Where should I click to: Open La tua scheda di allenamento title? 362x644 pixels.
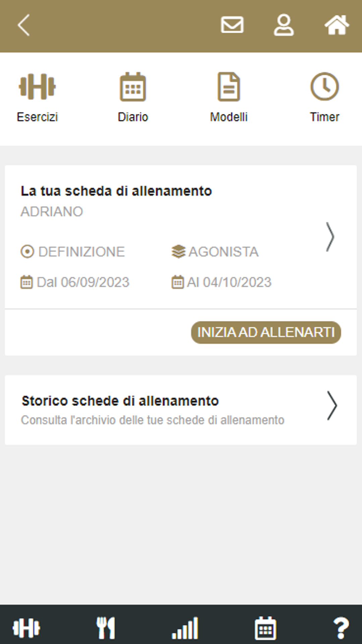tap(116, 191)
